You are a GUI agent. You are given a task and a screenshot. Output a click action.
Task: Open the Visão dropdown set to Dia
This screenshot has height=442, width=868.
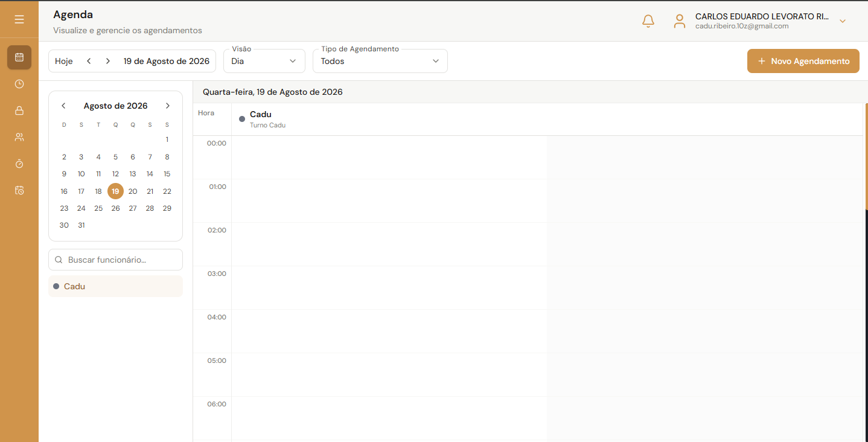[x=264, y=61]
